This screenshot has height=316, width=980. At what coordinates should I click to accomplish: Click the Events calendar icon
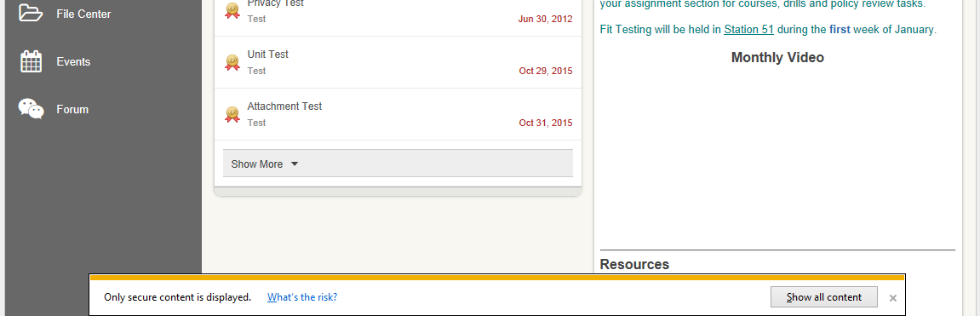[31, 61]
